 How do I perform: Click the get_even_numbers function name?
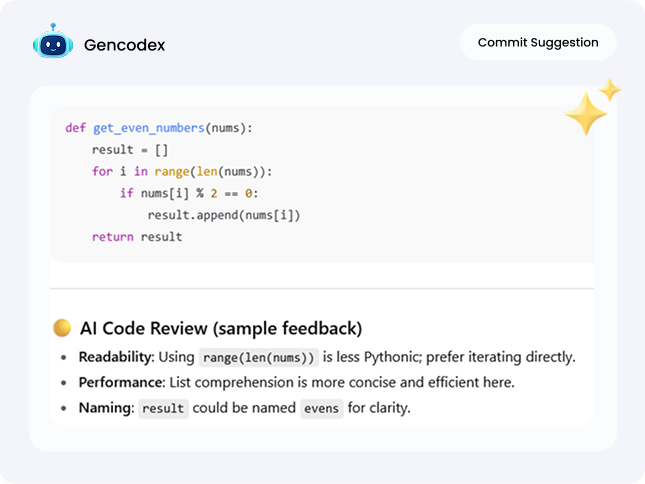(x=149, y=128)
